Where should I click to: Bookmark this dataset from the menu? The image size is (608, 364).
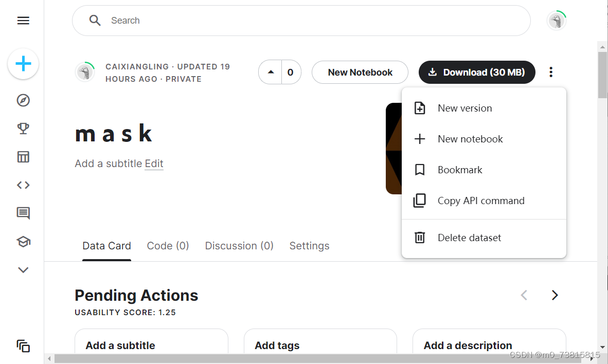(x=459, y=170)
